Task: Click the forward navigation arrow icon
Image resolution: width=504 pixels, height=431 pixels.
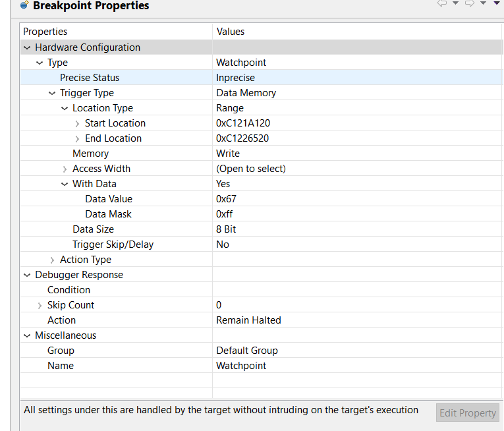Action: pos(470,3)
